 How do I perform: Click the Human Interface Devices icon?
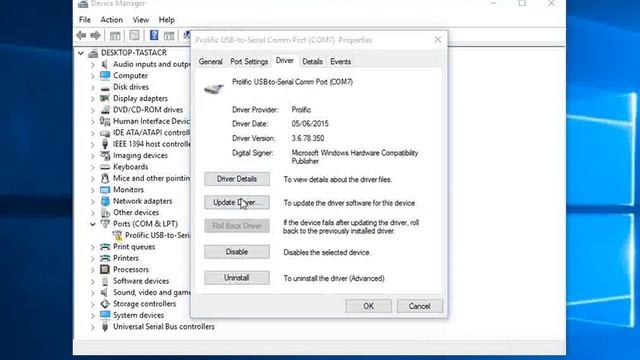point(105,121)
